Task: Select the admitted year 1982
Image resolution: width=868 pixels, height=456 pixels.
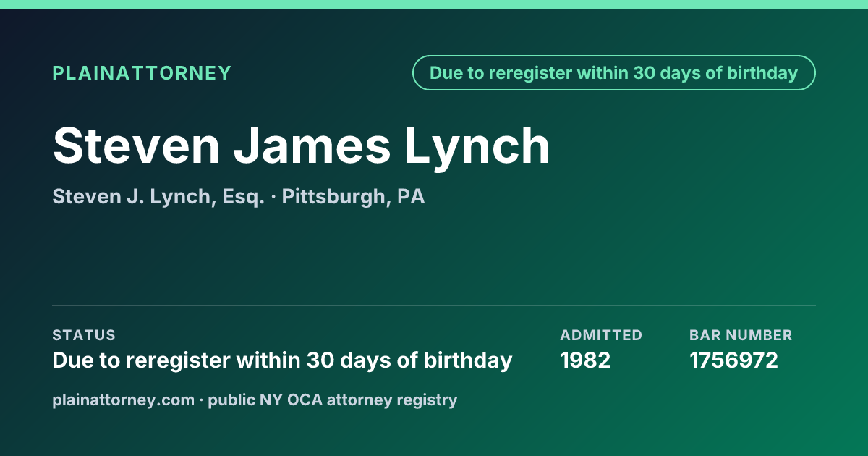Action: [x=585, y=360]
